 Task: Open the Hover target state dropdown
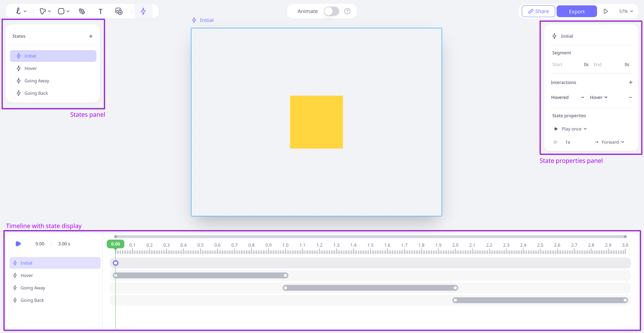599,97
